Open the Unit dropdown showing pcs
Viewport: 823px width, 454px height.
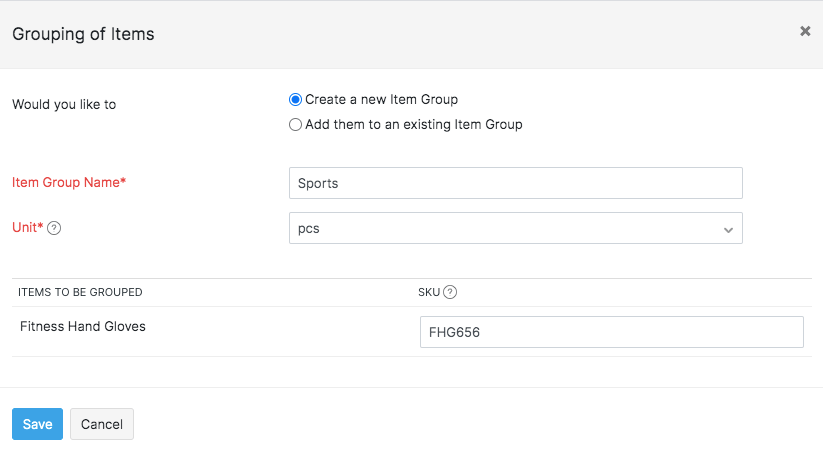click(515, 228)
